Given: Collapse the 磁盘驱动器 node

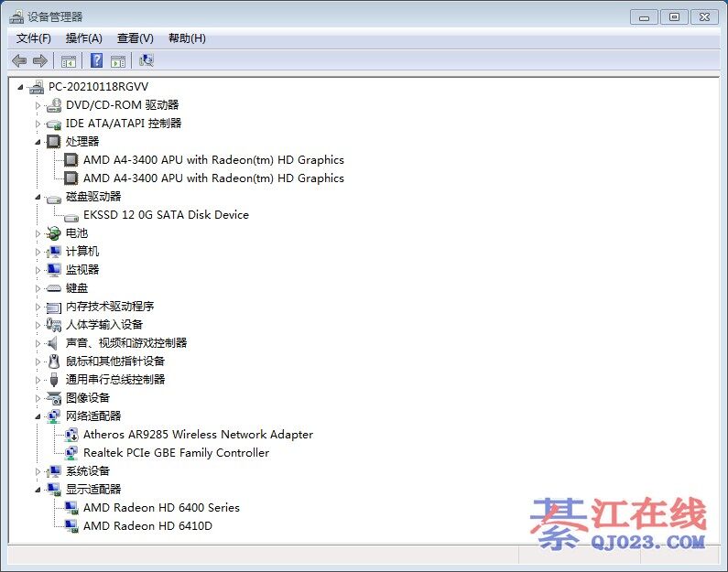Looking at the screenshot, I should [x=38, y=197].
